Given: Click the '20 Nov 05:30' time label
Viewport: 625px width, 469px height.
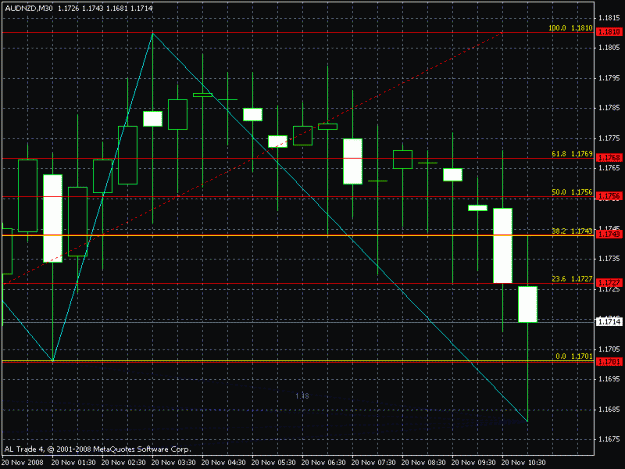Looking at the screenshot, I should pyautogui.click(x=273, y=463).
